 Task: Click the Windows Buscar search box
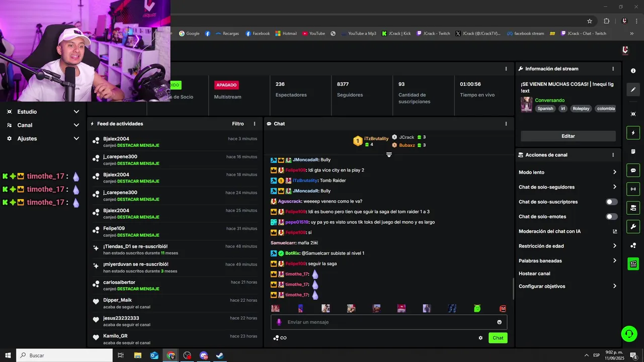tap(64, 355)
